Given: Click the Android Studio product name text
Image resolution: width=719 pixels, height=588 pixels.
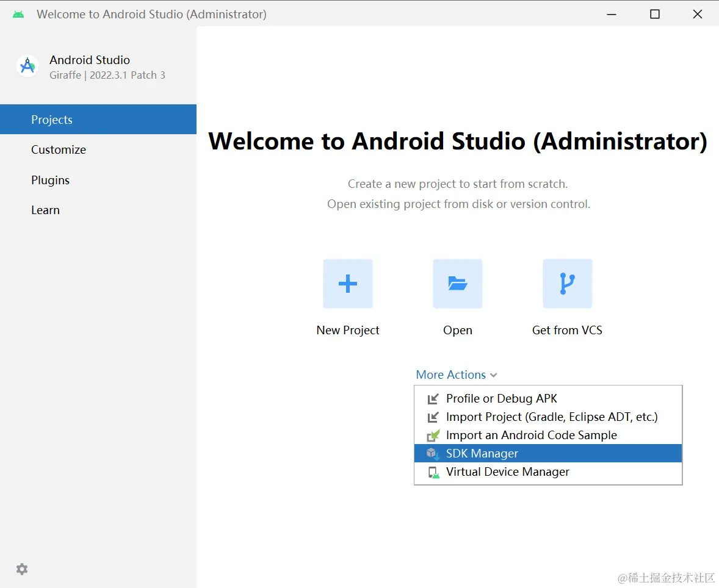Looking at the screenshot, I should [x=90, y=60].
